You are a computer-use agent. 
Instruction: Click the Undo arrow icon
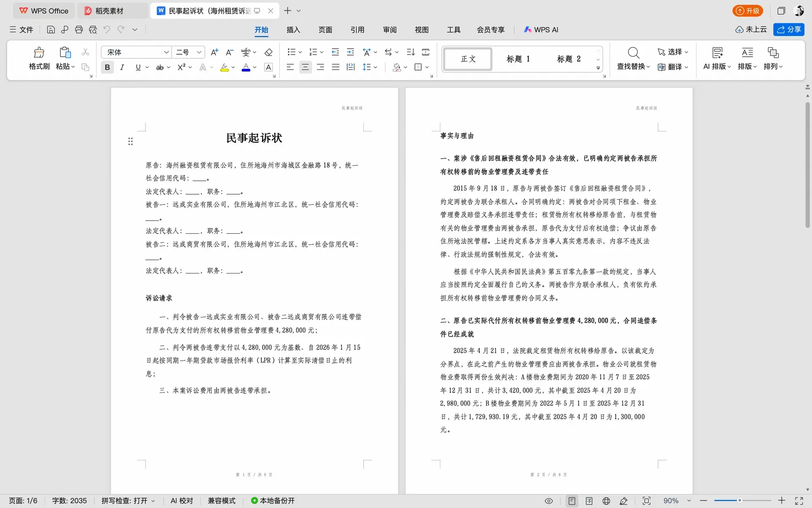pyautogui.click(x=107, y=30)
